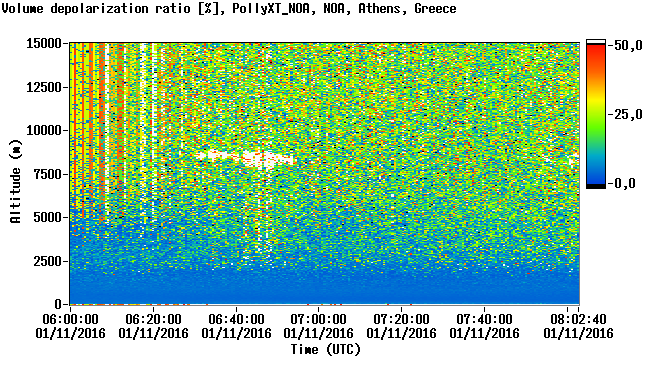Click the white cloud patch near 8500 m
This screenshot has width=665, height=389.
(245, 158)
